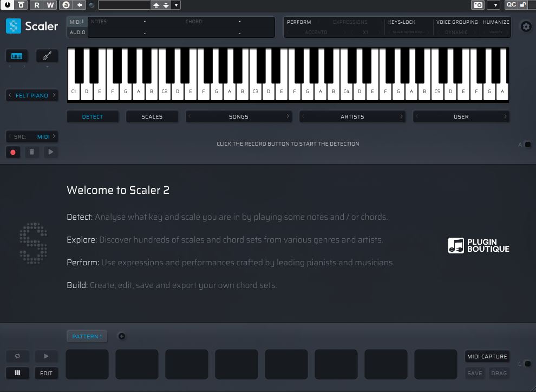Image resolution: width=536 pixels, height=392 pixels.
Task: Show the QC quick controls
Action: [x=511, y=5]
